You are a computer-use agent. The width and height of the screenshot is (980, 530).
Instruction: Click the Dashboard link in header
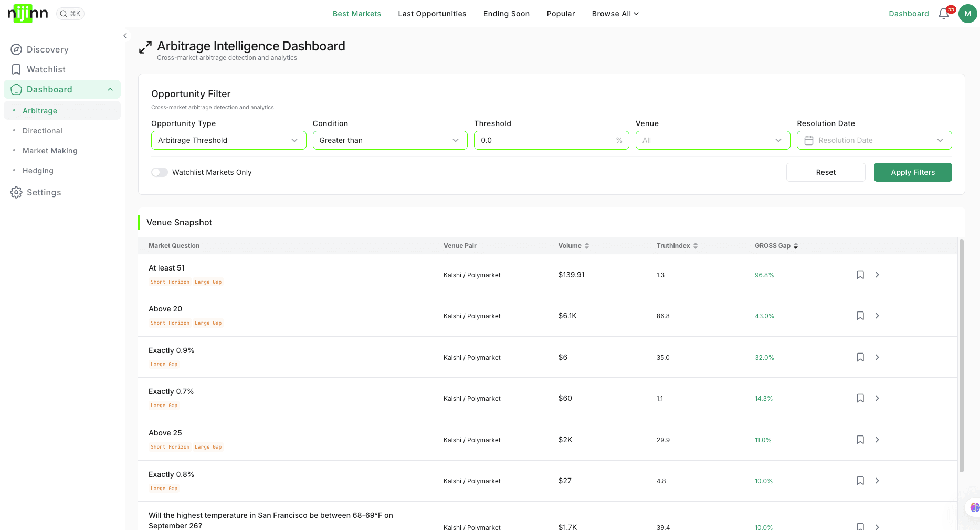pos(909,14)
